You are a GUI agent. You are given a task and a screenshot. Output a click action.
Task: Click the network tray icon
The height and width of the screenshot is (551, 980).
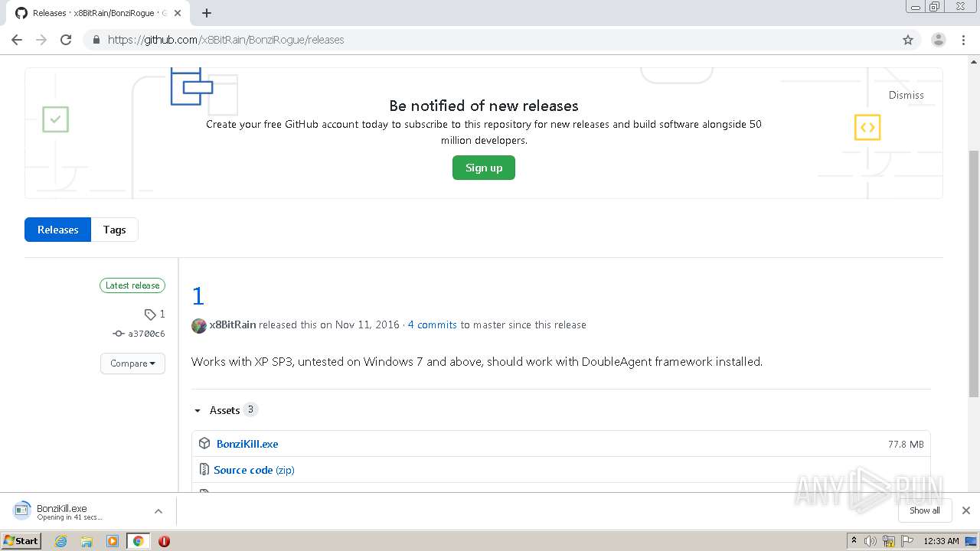click(x=889, y=541)
